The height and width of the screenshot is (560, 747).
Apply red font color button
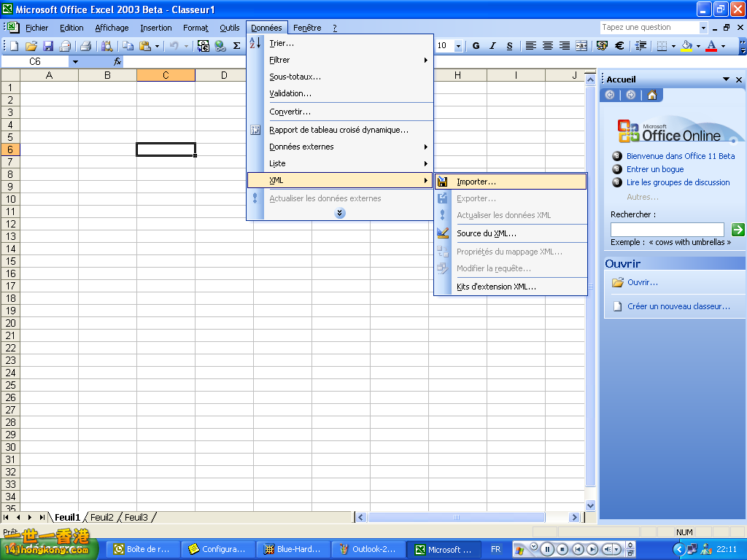711,46
